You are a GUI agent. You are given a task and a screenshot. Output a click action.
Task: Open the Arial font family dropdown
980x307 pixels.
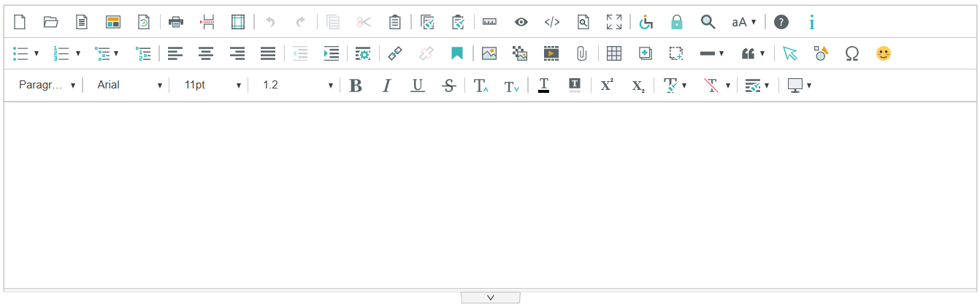point(129,85)
